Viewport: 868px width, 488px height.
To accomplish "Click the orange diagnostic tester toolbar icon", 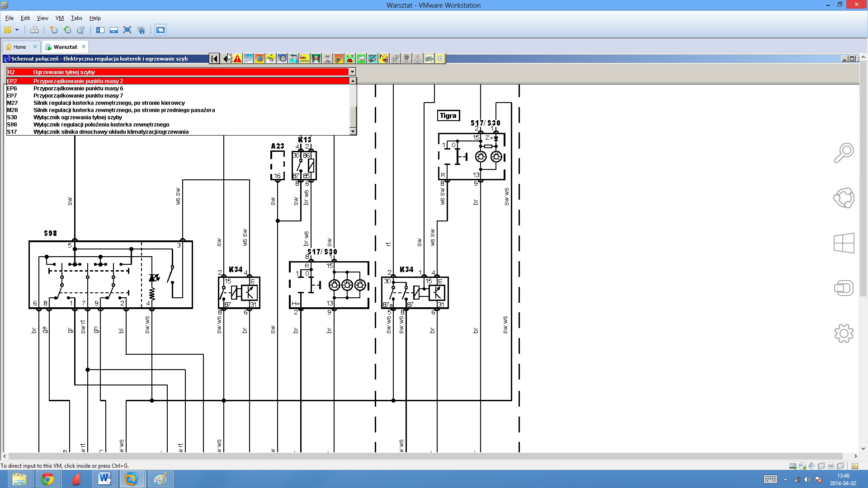I will [x=339, y=58].
